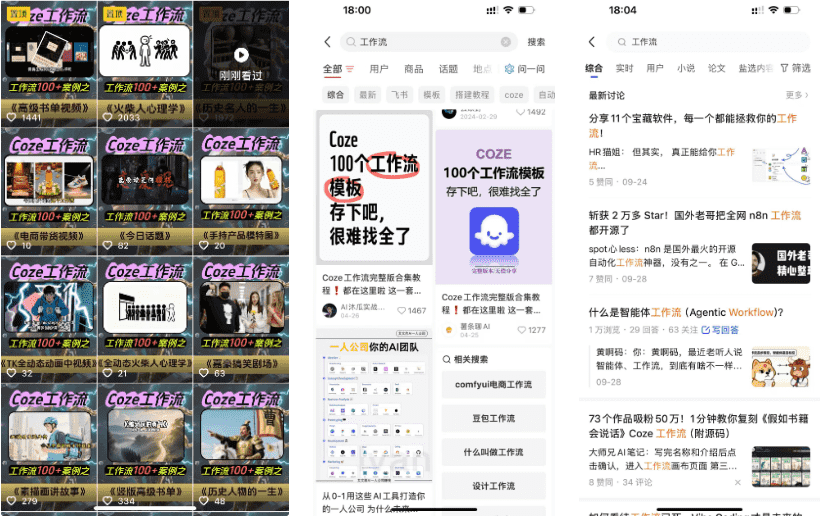The width and height of the screenshot is (823, 516).
Task: Focus the 工作流 search field in the 18:00 screen
Action: tap(428, 42)
